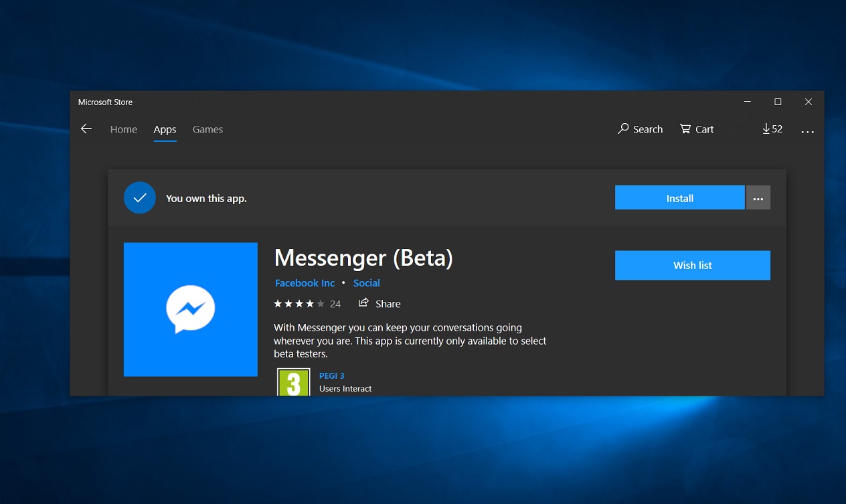Open Search in the Store
846x504 pixels.
pyautogui.click(x=640, y=129)
